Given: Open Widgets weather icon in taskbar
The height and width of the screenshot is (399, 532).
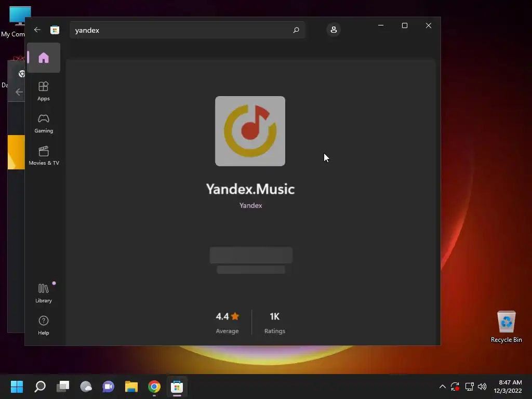Looking at the screenshot, I should click(86, 387).
